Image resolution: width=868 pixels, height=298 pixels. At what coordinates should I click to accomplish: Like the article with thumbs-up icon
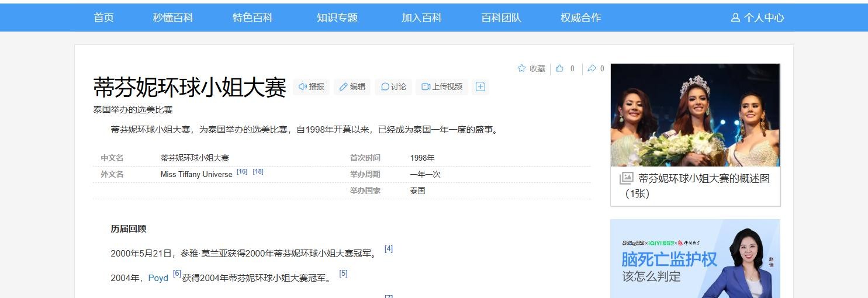pyautogui.click(x=560, y=68)
